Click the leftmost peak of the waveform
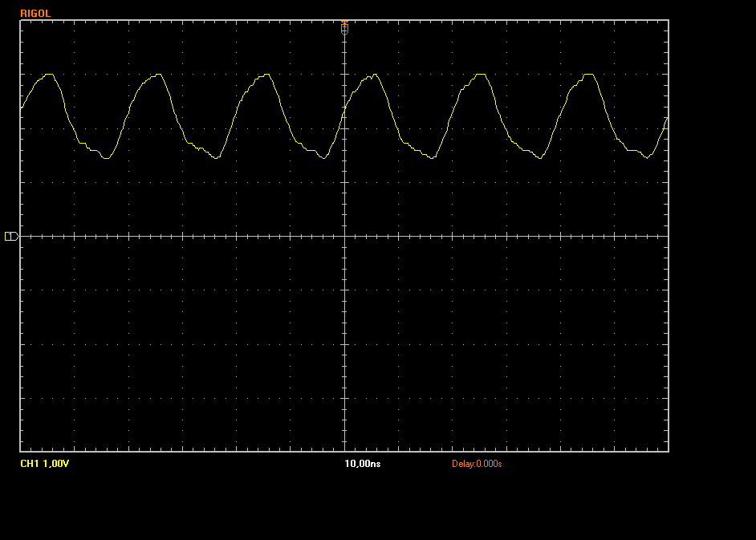Viewport: 756px width, 540px height. tap(50, 75)
